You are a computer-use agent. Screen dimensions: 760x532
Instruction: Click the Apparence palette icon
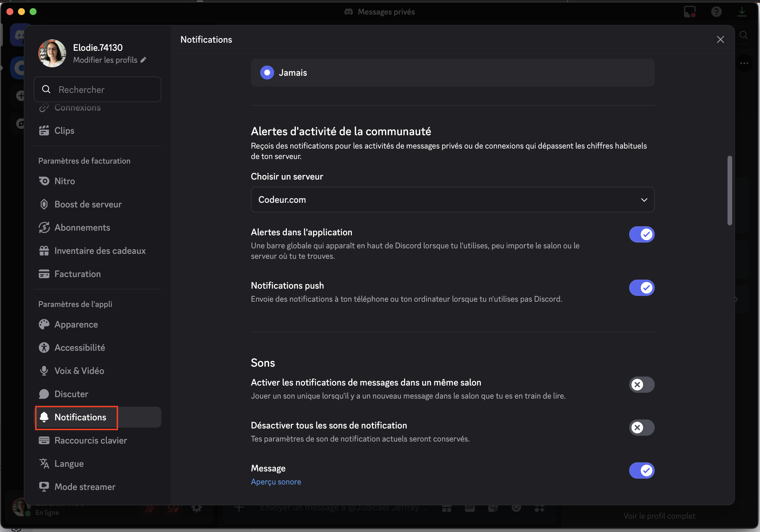pyautogui.click(x=44, y=324)
